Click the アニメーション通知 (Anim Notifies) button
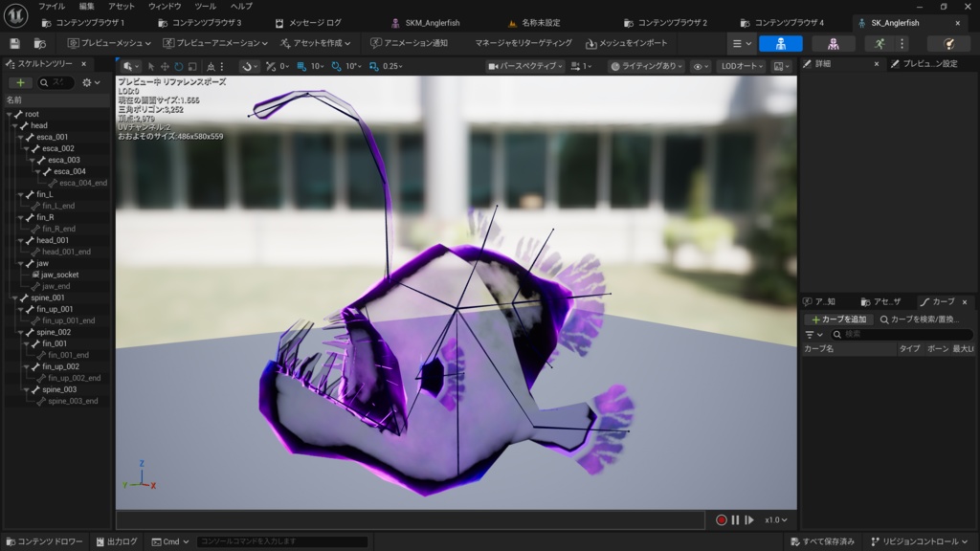This screenshot has height=551, width=980. pyautogui.click(x=409, y=43)
